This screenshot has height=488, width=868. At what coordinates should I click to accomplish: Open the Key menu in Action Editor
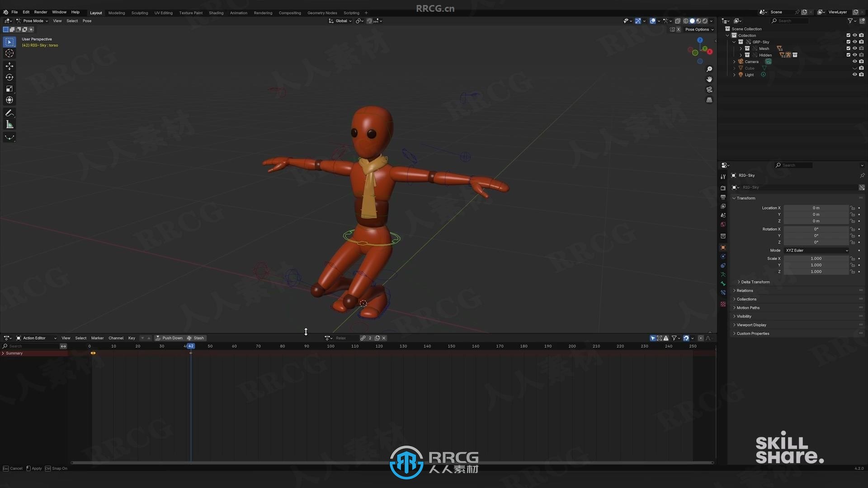point(132,338)
